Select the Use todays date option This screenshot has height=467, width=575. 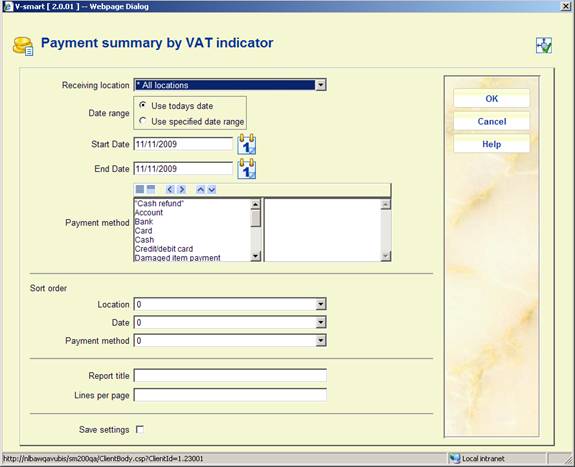[x=143, y=105]
